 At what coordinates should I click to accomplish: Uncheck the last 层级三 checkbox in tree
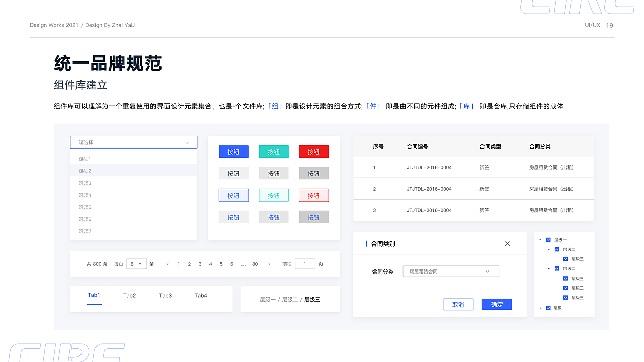[566, 297]
